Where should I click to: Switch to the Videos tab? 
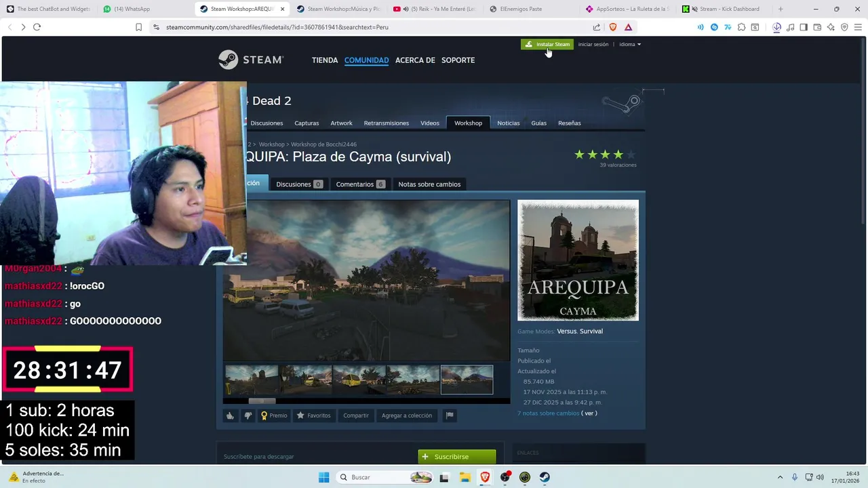[430, 123]
